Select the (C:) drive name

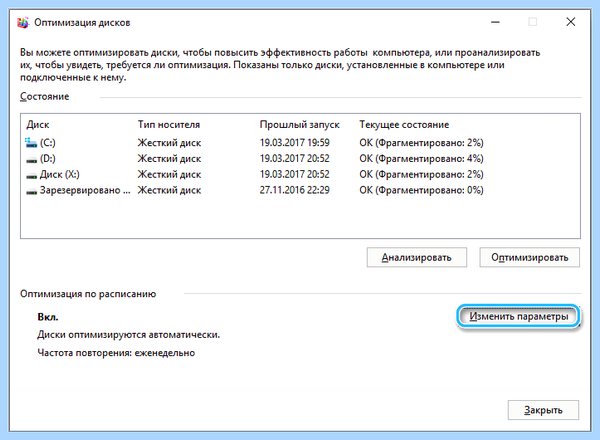point(48,143)
